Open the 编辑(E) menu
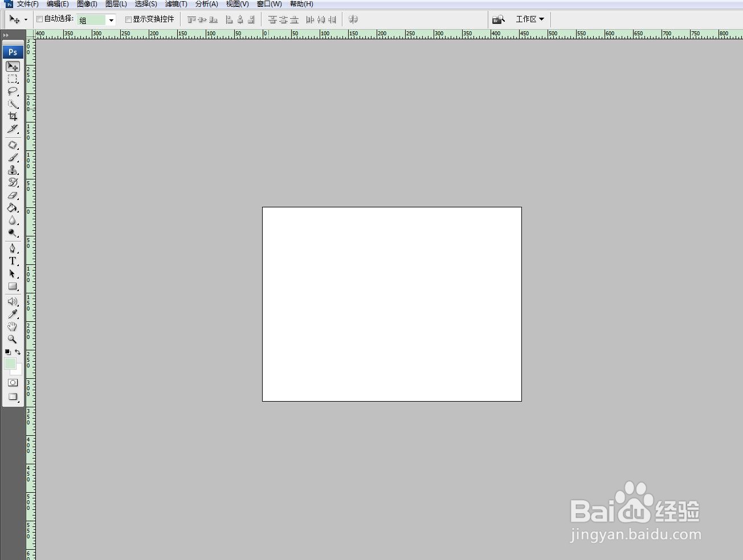 (x=58, y=4)
